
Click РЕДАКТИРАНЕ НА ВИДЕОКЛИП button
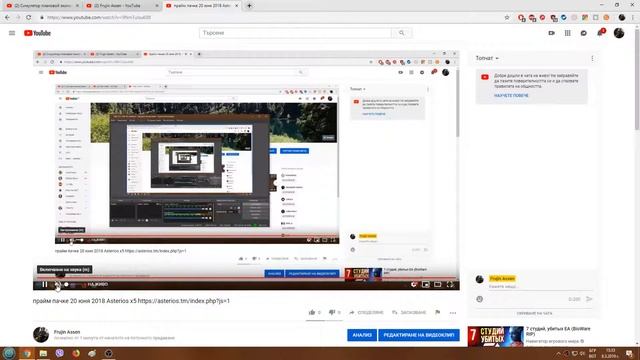pos(419,335)
